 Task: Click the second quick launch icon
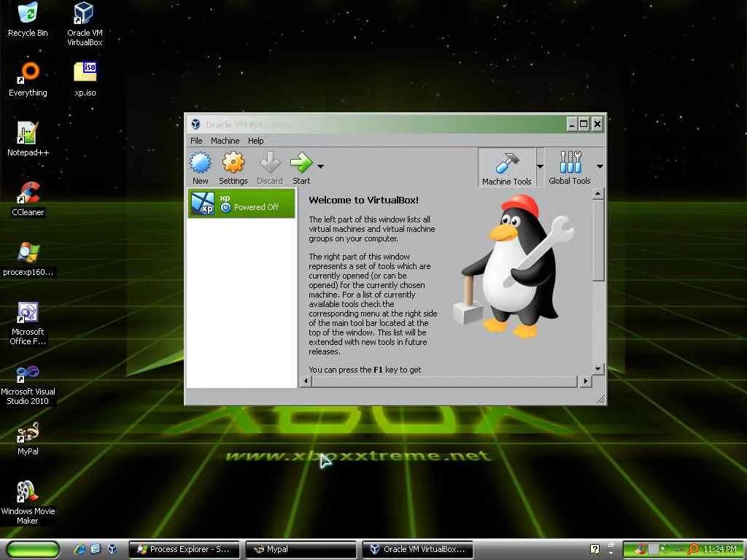96,549
